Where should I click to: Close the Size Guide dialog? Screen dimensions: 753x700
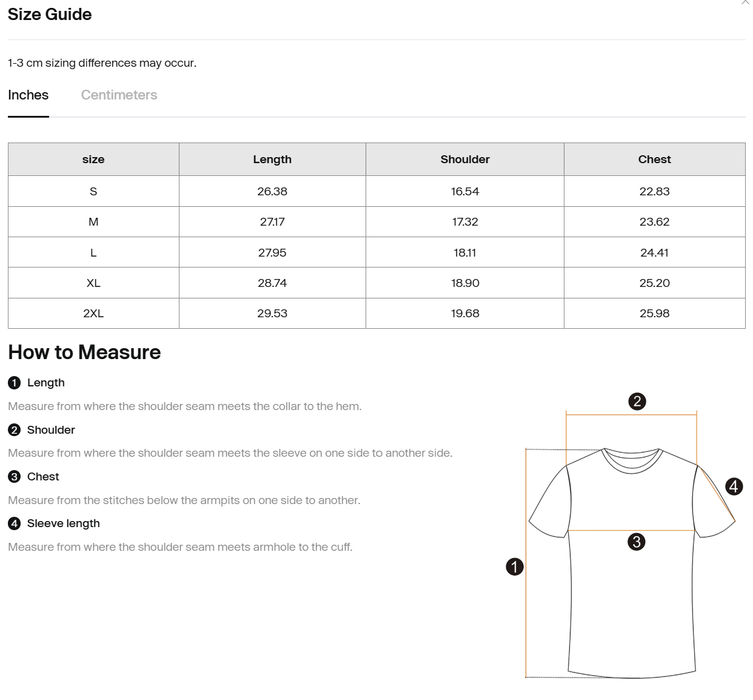[745, 2]
